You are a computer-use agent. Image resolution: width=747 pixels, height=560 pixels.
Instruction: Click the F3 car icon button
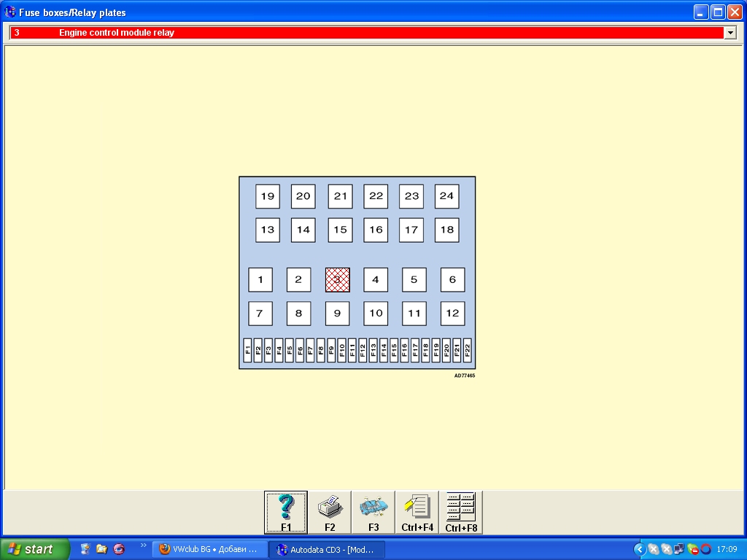[373, 512]
